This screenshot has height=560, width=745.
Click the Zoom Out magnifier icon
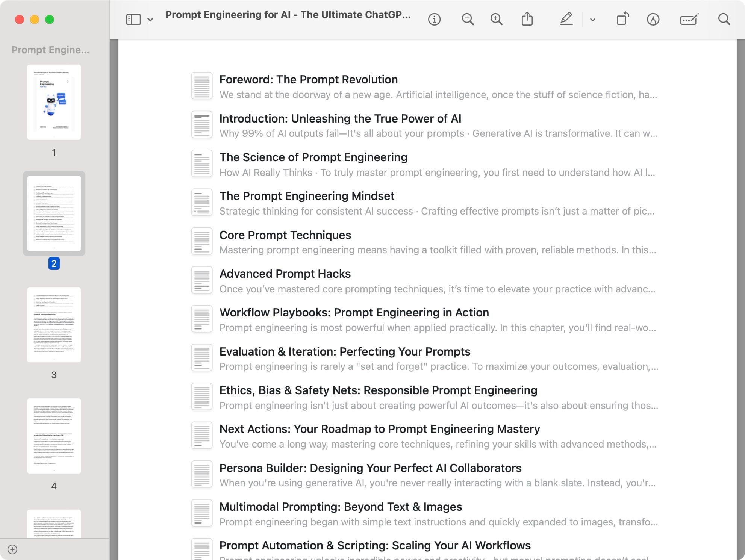tap(467, 19)
